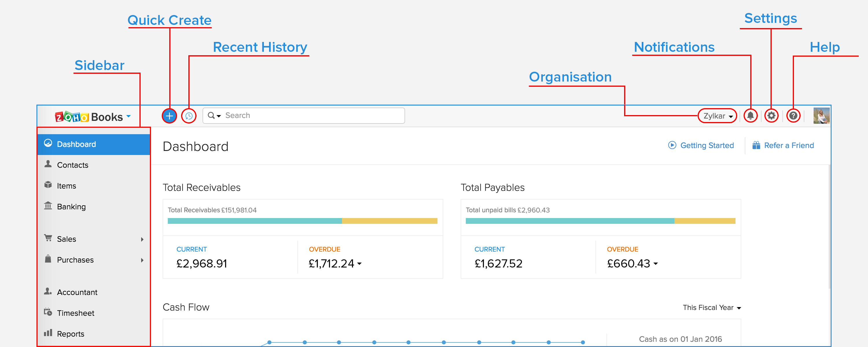Viewport: 868px width, 347px height.
Task: Click the Quick Create plus icon
Action: coord(169,116)
